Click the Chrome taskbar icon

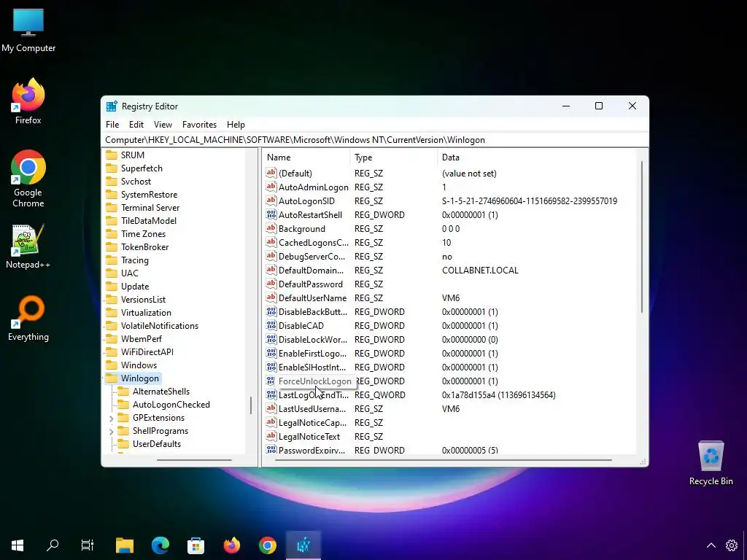pos(267,545)
